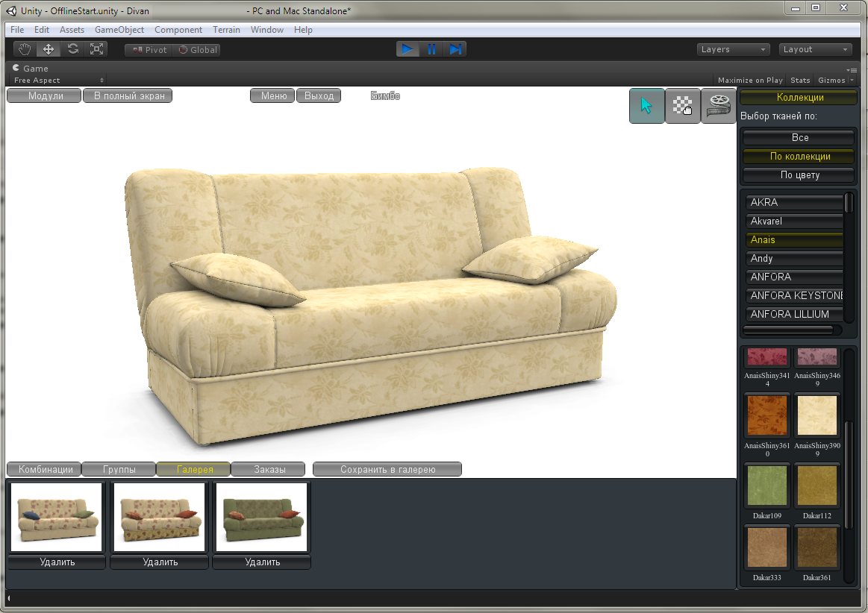This screenshot has height=613, width=868.
Task: Select the Scale tool icon
Action: pyautogui.click(x=97, y=49)
